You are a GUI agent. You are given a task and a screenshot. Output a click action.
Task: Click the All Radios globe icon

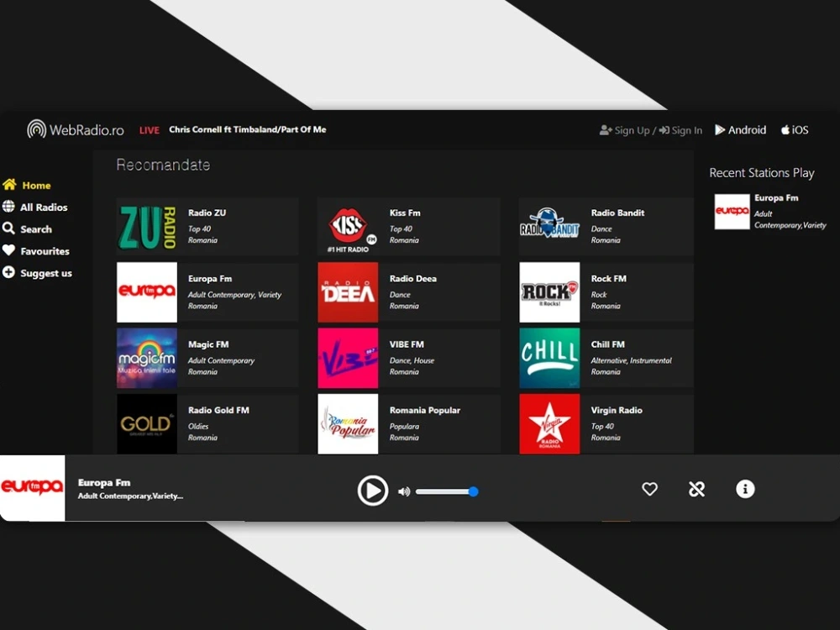click(8, 207)
